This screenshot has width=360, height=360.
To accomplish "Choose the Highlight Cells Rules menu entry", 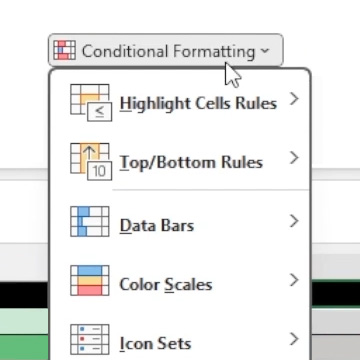I will click(180, 103).
